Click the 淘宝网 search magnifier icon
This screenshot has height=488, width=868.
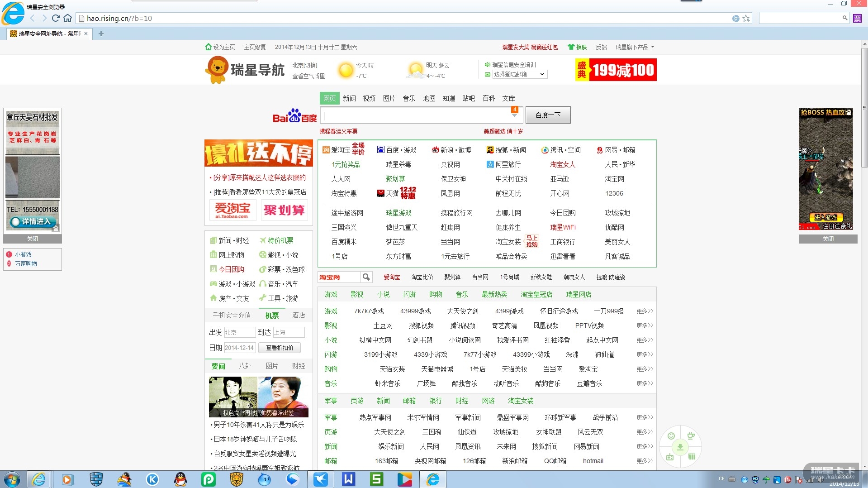click(x=366, y=277)
